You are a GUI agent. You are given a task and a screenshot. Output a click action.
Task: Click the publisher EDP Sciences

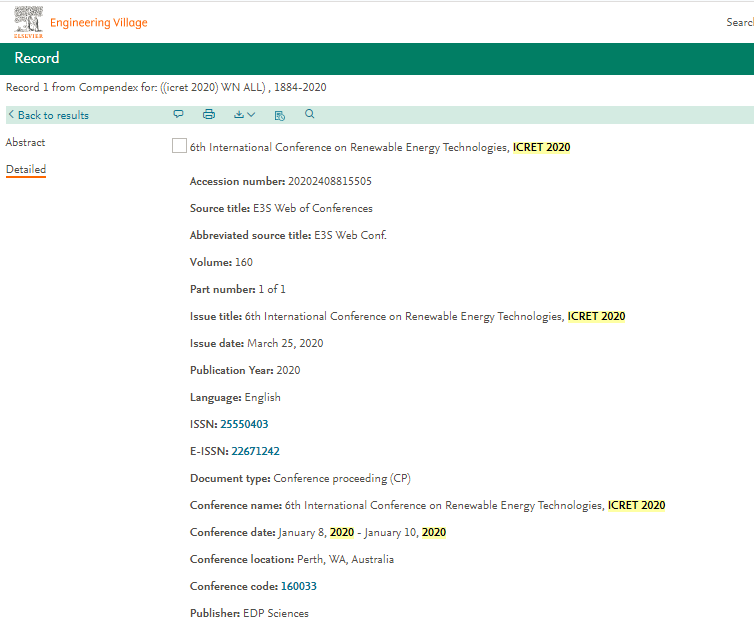pos(276,613)
